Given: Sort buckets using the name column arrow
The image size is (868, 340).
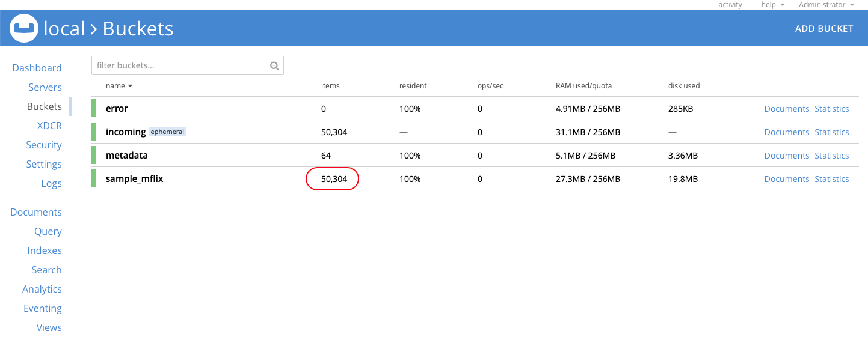Looking at the screenshot, I should click(130, 86).
